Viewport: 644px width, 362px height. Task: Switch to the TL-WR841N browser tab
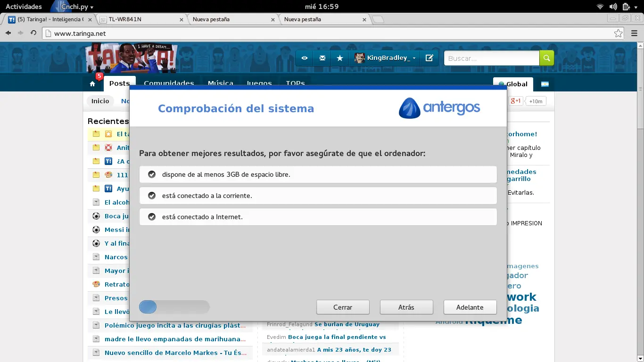(141, 19)
